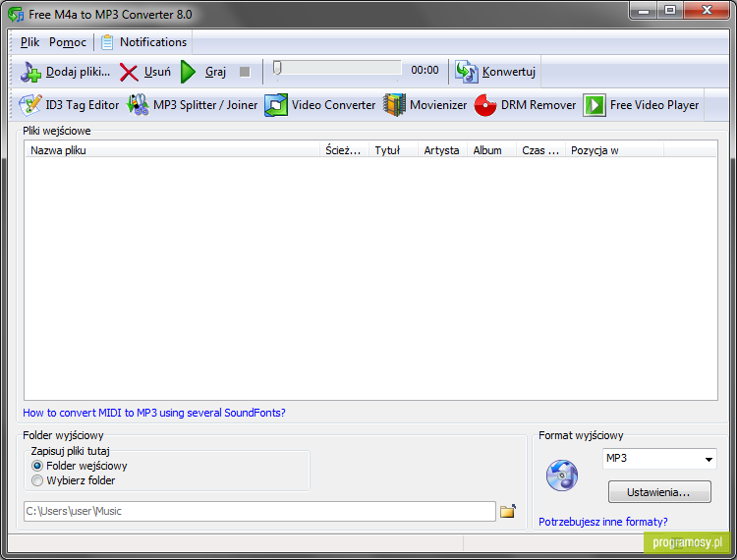Sort by the Album column header

(491, 150)
